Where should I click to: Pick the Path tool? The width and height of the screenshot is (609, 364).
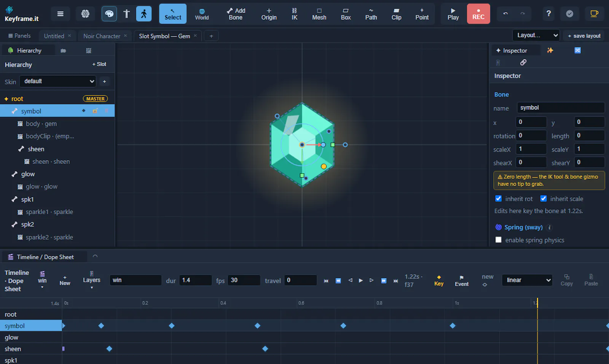pyautogui.click(x=371, y=14)
